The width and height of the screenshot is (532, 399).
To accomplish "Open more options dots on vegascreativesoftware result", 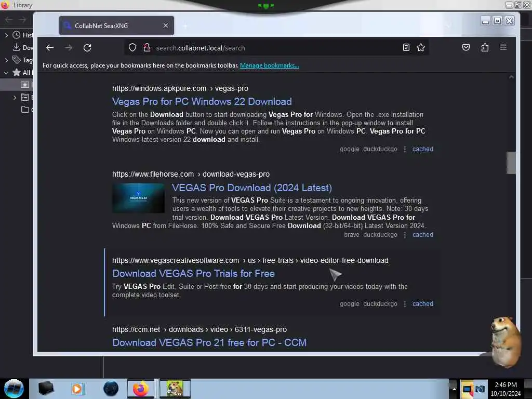I will pyautogui.click(x=405, y=304).
